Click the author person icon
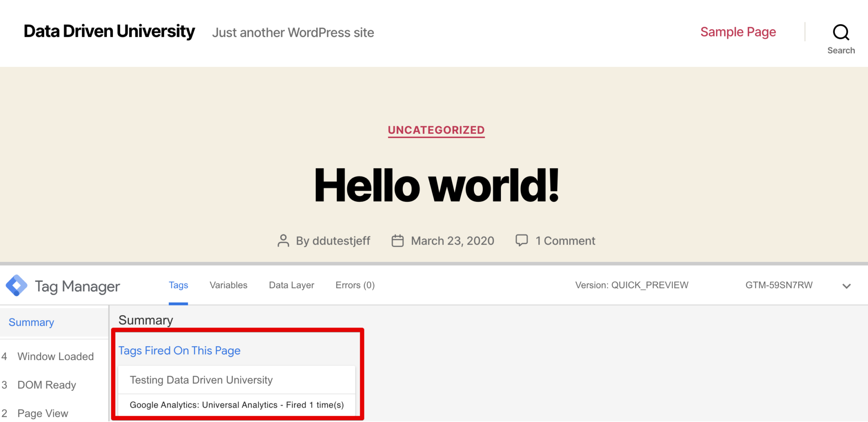Image resolution: width=868 pixels, height=422 pixels. [x=283, y=241]
